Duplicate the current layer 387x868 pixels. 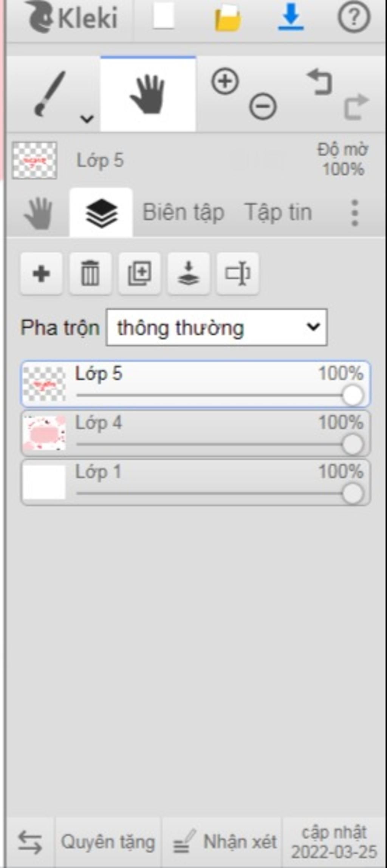pyautogui.click(x=139, y=274)
